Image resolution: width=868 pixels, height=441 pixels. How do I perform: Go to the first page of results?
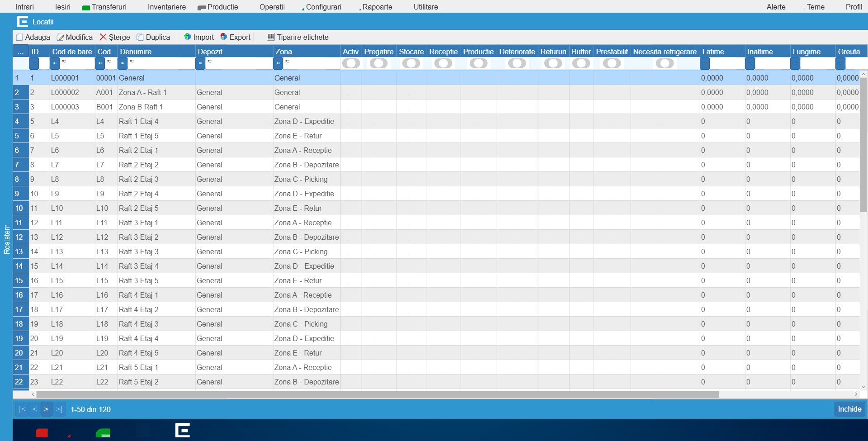22,409
